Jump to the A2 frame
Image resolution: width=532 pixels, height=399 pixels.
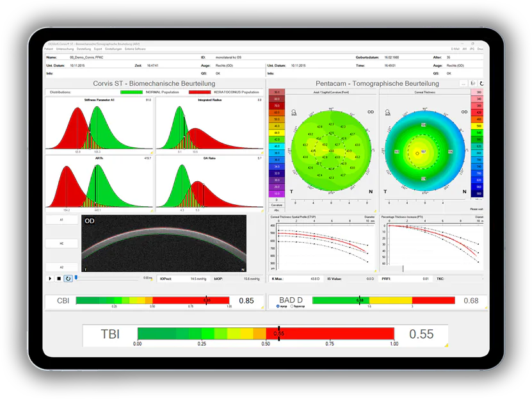pyautogui.click(x=61, y=267)
